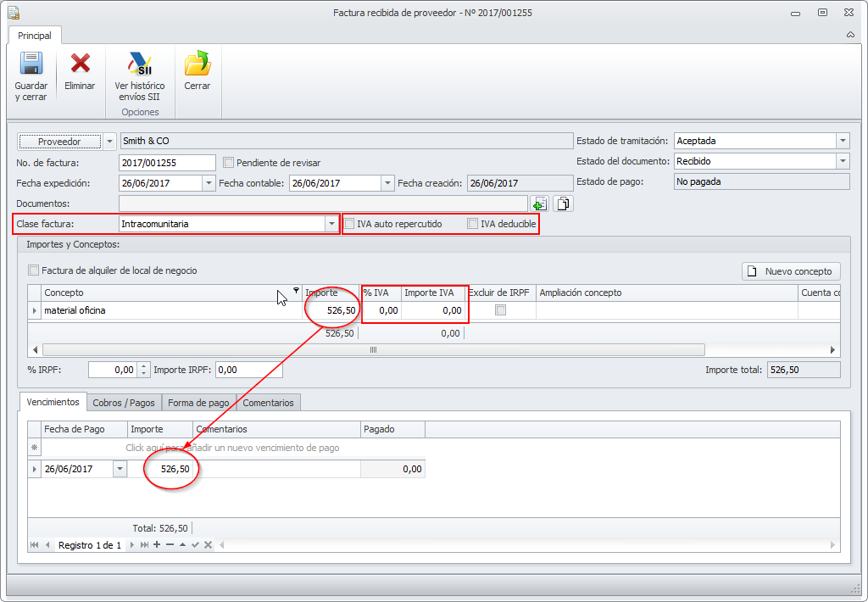Switch to the Cobros / Pagos tab
The height and width of the screenshot is (602, 868).
pyautogui.click(x=125, y=403)
